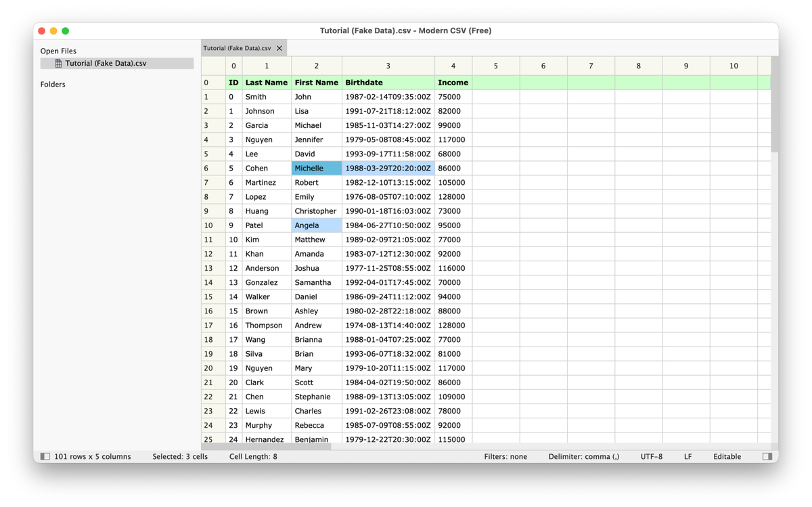Viewport: 812px width, 507px height.
Task: Change the UTF-8 encoding setting
Action: point(652,456)
